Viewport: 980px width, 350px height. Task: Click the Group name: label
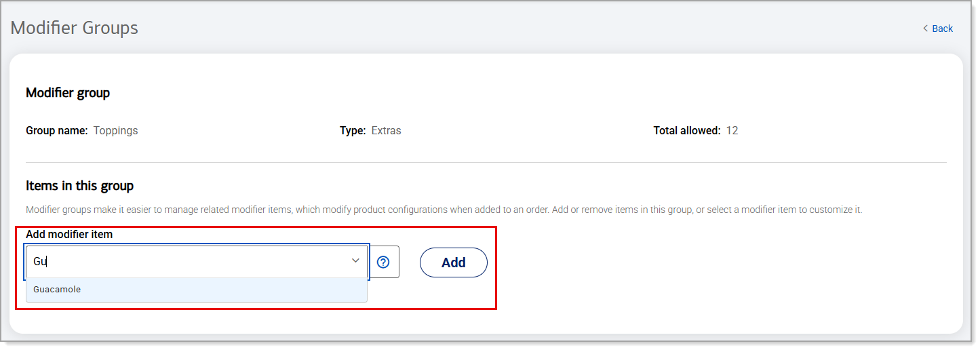pos(57,131)
